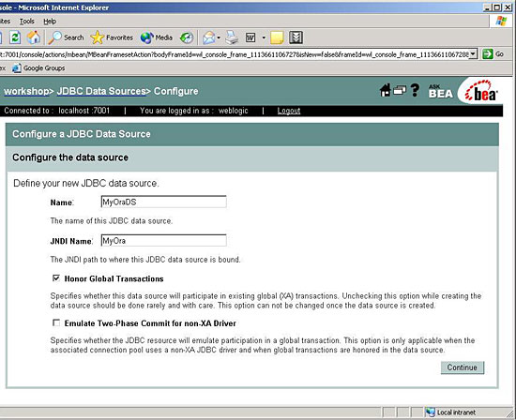Screen dimensions: 516x420
Task: Expand the Word edit button dropdown arrow
Action: click(264, 37)
